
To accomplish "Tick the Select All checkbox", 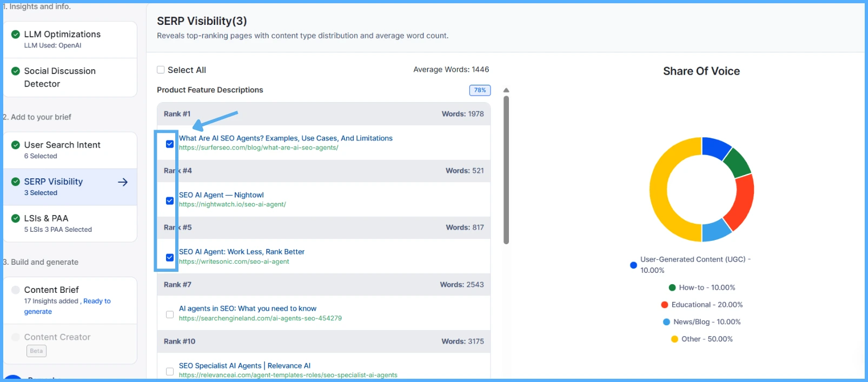I will pyautogui.click(x=161, y=70).
